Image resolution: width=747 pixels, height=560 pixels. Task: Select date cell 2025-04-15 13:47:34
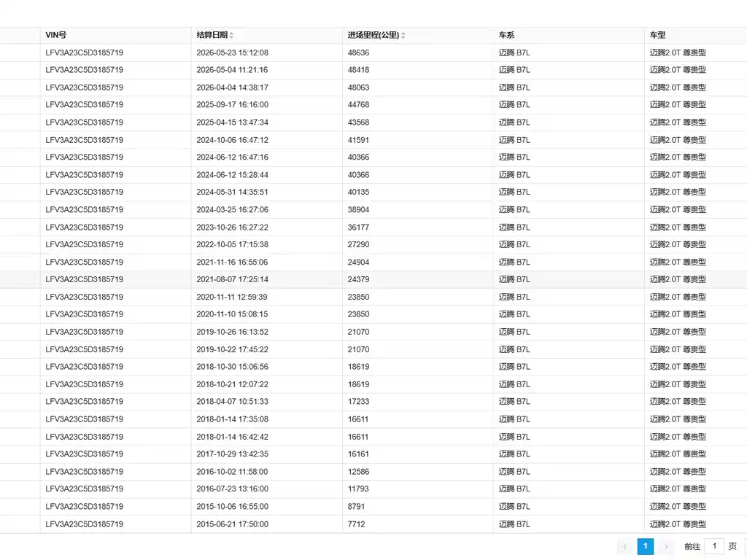click(233, 122)
